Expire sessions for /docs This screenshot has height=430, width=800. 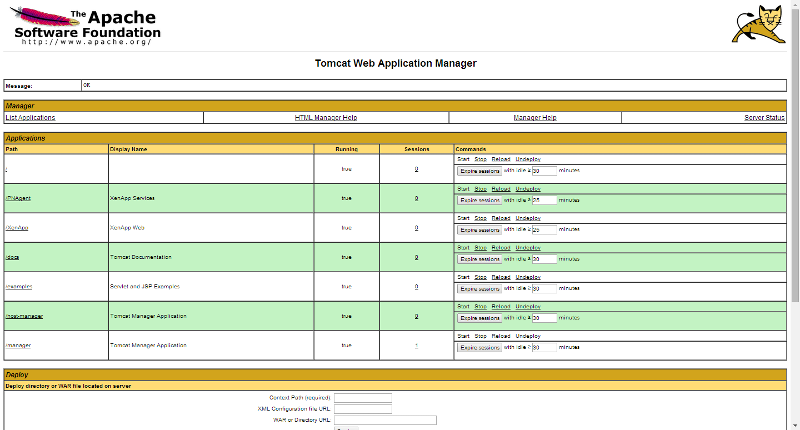[x=480, y=259]
